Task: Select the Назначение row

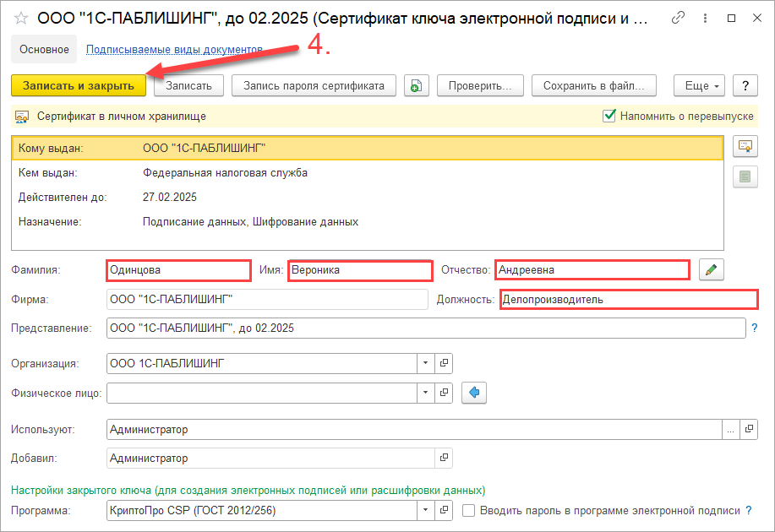Action: coord(368,222)
